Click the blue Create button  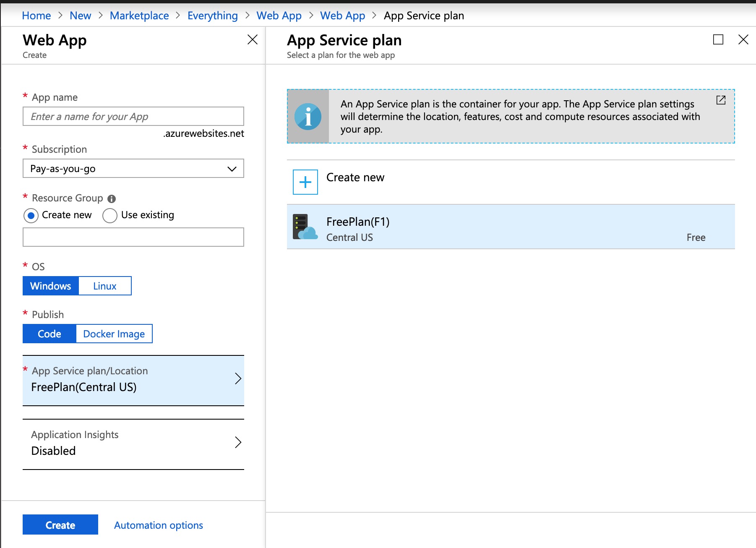pos(60,525)
